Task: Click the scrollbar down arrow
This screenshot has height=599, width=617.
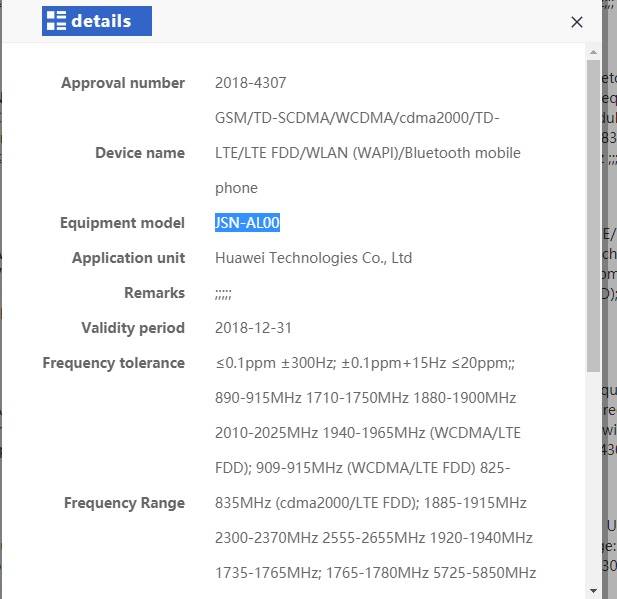Action: [x=593, y=590]
